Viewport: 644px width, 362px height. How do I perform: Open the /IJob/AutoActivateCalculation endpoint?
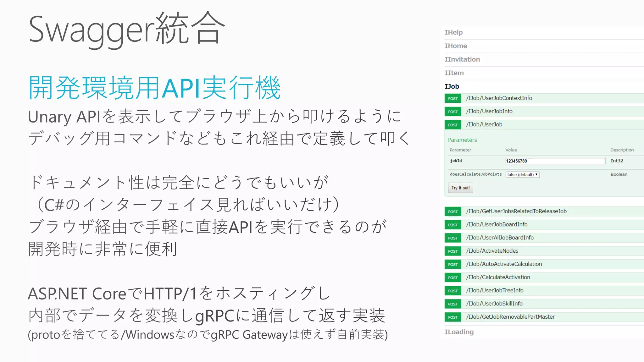(x=504, y=264)
